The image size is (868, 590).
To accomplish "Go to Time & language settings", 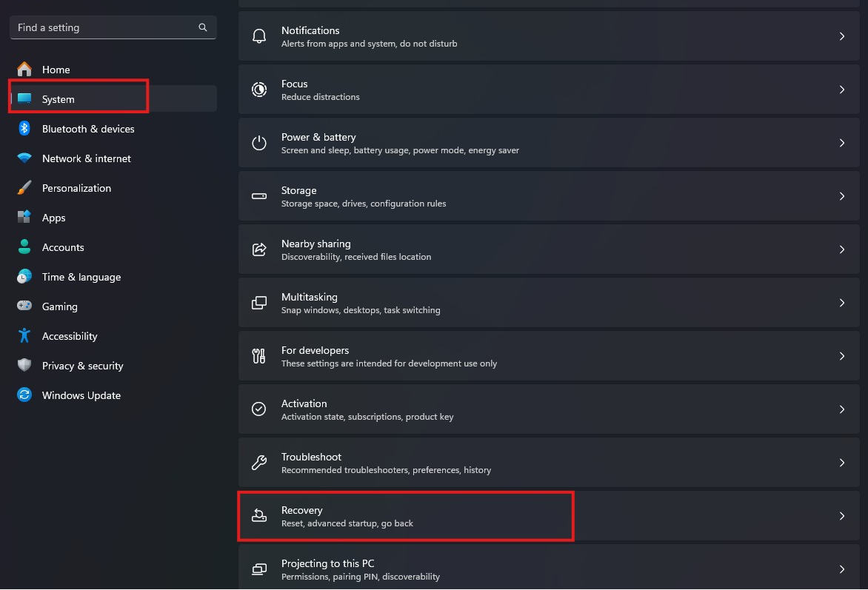I will [81, 277].
